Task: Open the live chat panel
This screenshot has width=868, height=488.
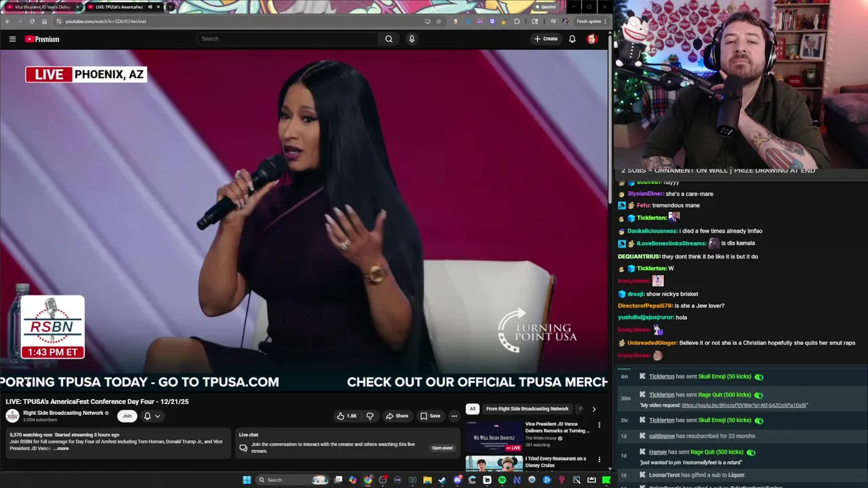Action: pos(442,448)
